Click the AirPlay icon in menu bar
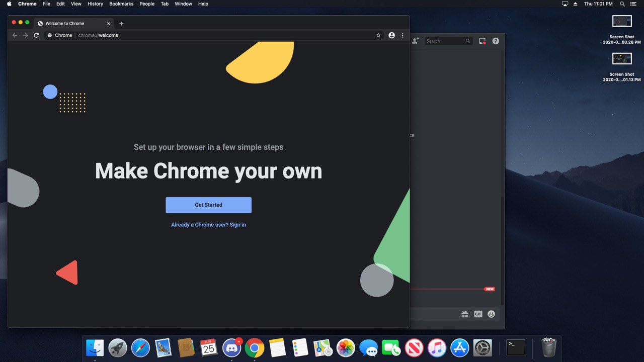 (565, 4)
